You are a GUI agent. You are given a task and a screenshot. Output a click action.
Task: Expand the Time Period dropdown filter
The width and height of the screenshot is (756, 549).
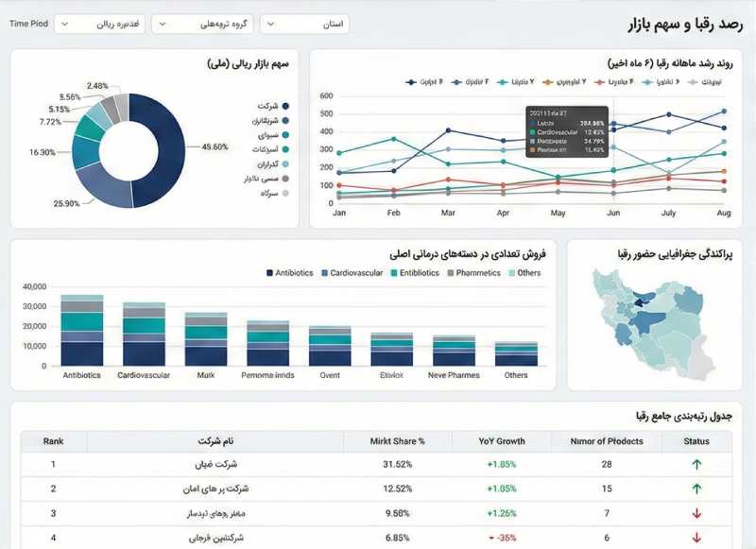click(99, 24)
